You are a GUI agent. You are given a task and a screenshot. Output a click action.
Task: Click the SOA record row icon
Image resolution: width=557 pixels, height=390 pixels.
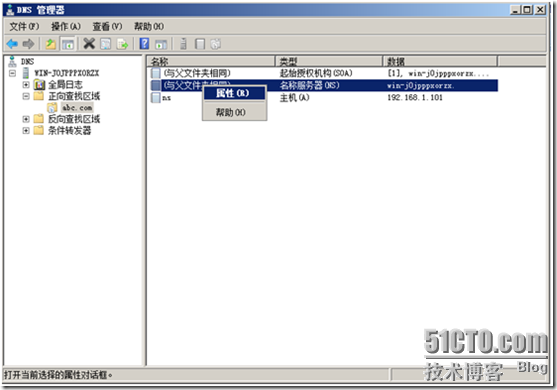156,73
